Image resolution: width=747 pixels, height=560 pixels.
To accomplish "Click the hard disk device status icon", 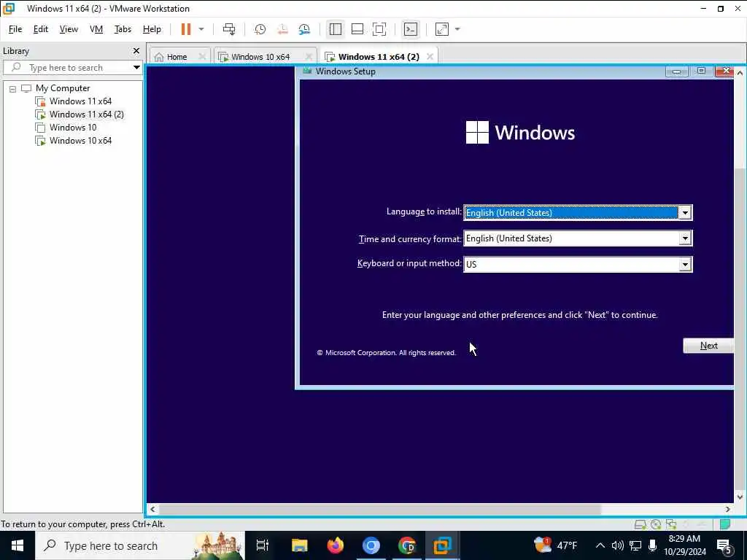I will click(640, 524).
